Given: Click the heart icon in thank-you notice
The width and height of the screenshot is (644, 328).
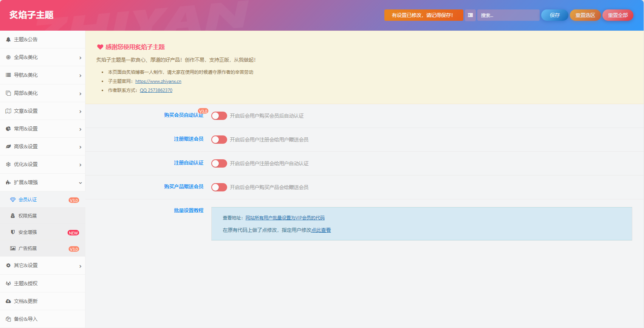Looking at the screenshot, I should [x=100, y=47].
